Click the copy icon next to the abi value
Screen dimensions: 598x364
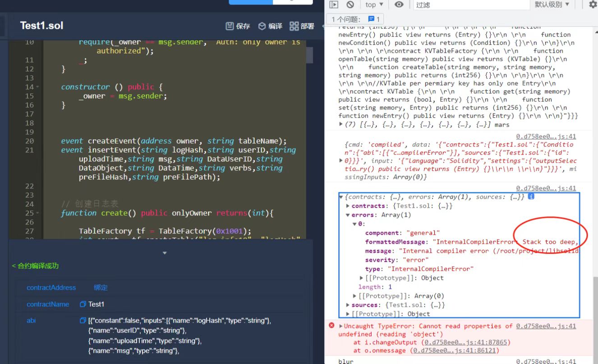[x=82, y=320]
